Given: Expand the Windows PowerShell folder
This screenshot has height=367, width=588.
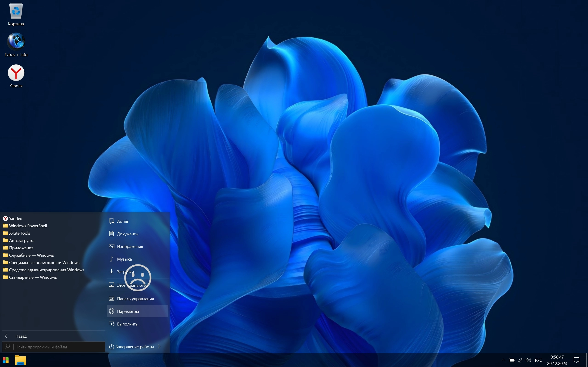Looking at the screenshot, I should [28, 226].
